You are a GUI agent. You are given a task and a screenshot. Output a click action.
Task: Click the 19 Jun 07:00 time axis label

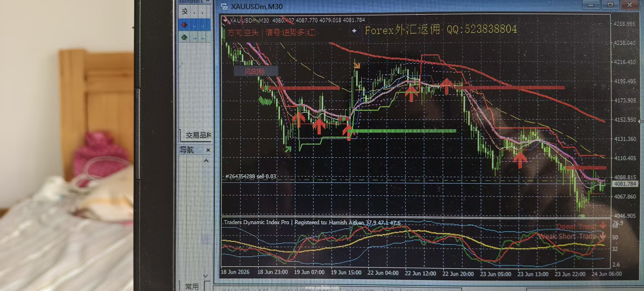click(309, 272)
